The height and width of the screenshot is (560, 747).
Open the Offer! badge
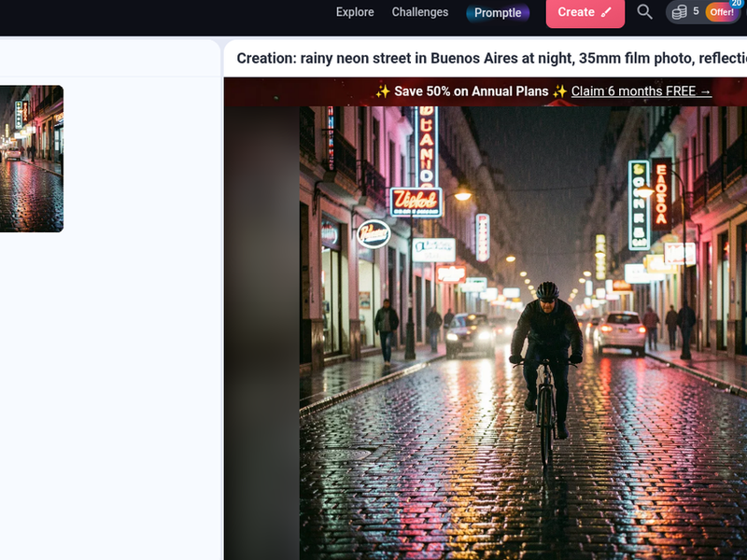coord(722,12)
